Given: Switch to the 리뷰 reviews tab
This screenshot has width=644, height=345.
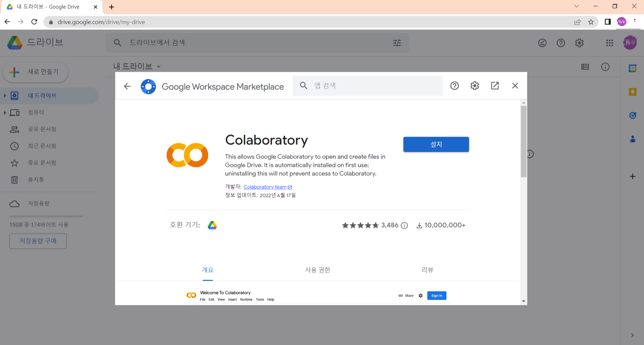Looking at the screenshot, I should tap(428, 270).
